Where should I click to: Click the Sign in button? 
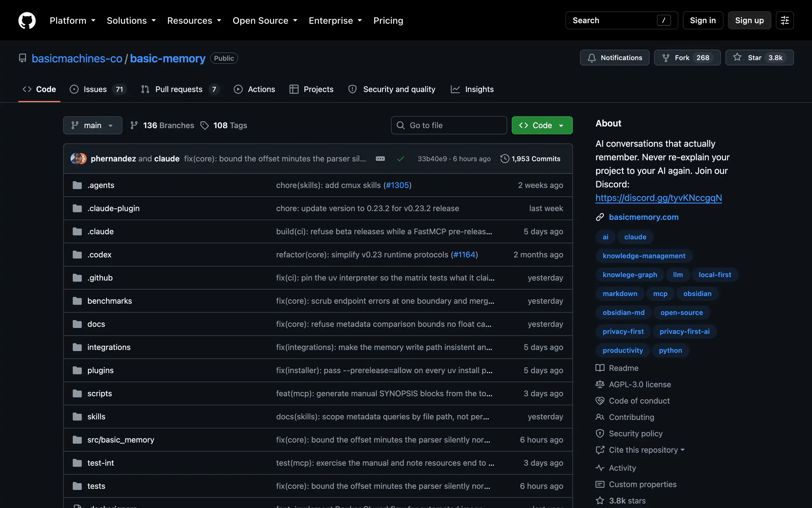click(x=703, y=21)
